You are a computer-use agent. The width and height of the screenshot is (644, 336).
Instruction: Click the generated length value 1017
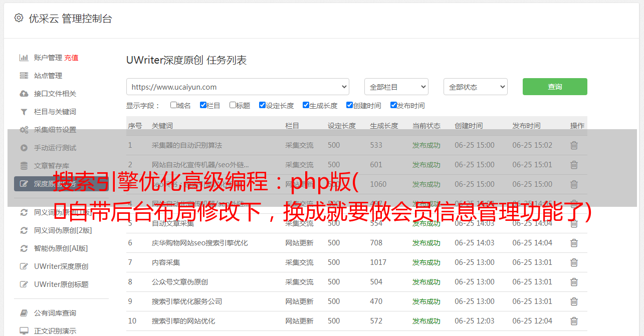(378, 262)
